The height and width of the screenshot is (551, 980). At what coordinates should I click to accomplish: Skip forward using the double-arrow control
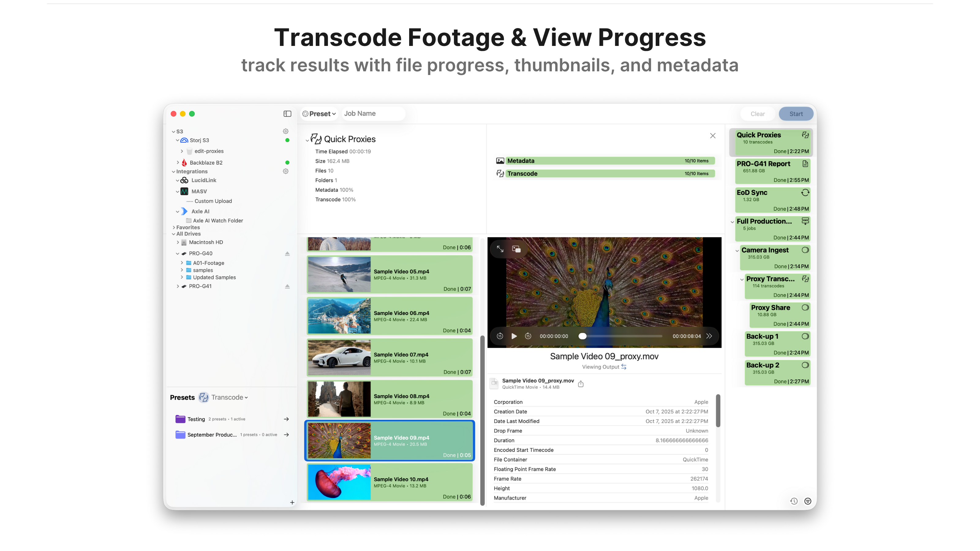709,336
